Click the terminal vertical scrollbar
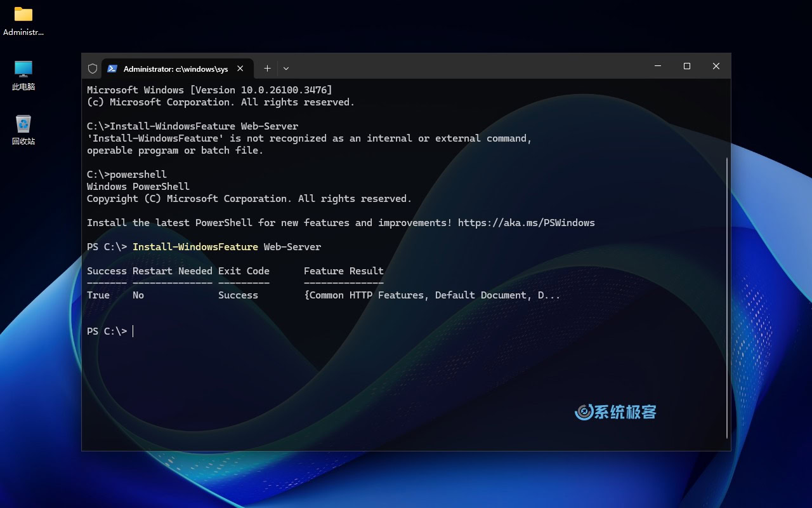 point(727,297)
